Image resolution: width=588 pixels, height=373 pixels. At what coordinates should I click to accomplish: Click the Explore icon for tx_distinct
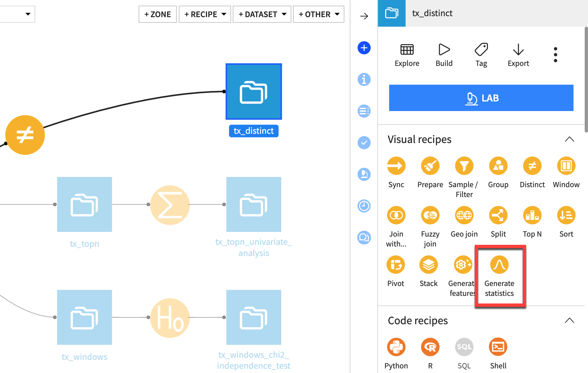tap(407, 52)
